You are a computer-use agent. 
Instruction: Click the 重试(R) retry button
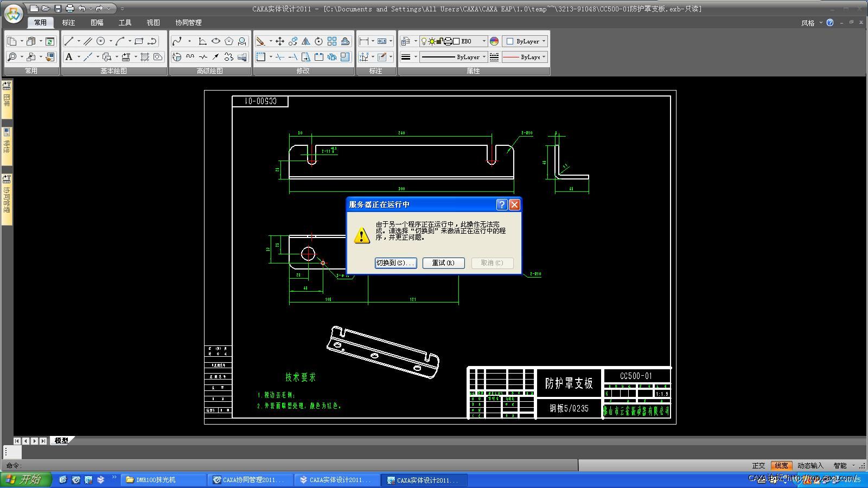(x=443, y=263)
